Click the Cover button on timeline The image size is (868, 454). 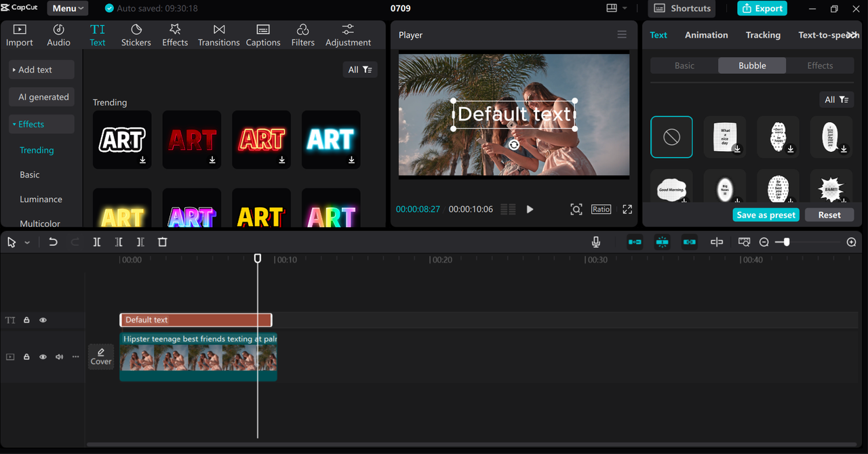(101, 356)
